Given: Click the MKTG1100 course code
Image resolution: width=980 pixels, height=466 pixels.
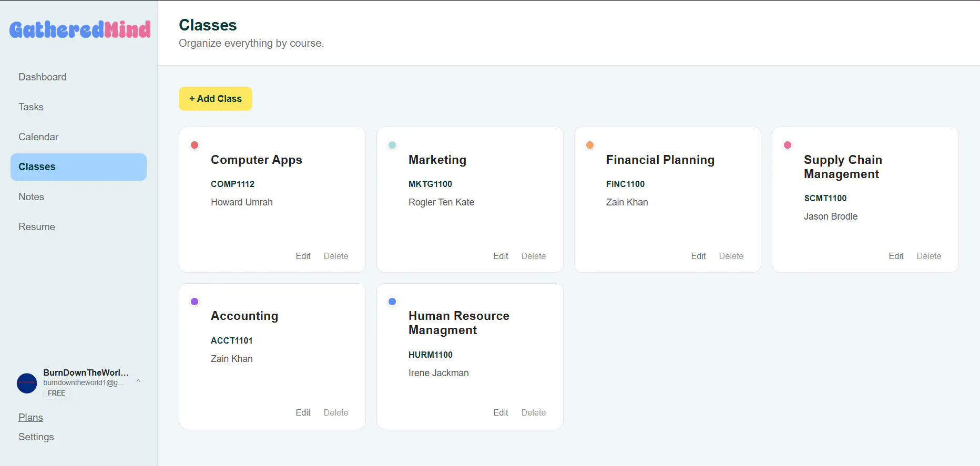Looking at the screenshot, I should point(430,184).
